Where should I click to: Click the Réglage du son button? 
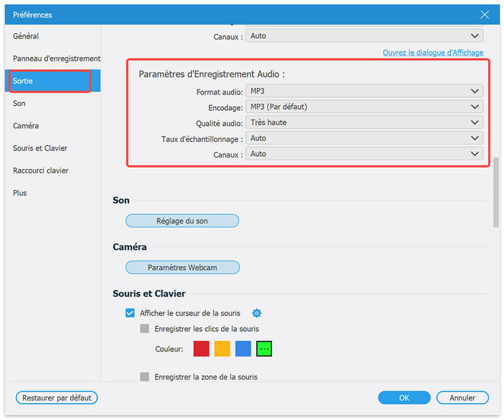(182, 221)
